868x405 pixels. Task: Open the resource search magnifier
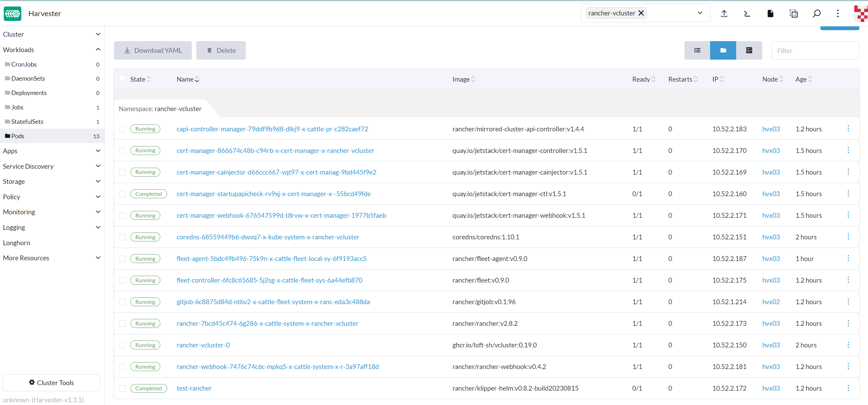[x=817, y=13]
